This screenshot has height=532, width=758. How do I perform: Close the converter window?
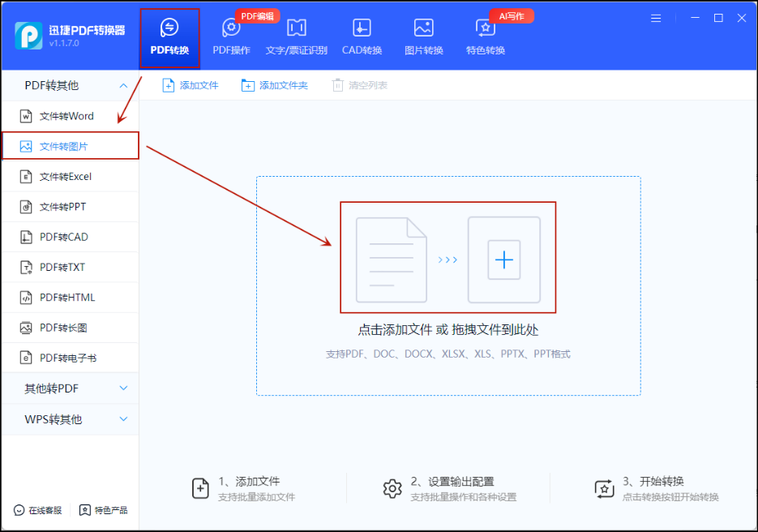point(742,18)
